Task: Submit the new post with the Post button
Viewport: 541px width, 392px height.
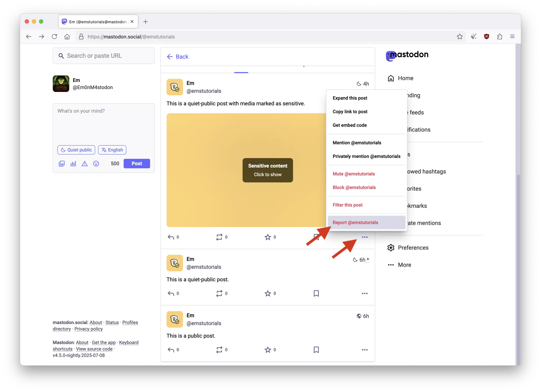Action: point(137,163)
